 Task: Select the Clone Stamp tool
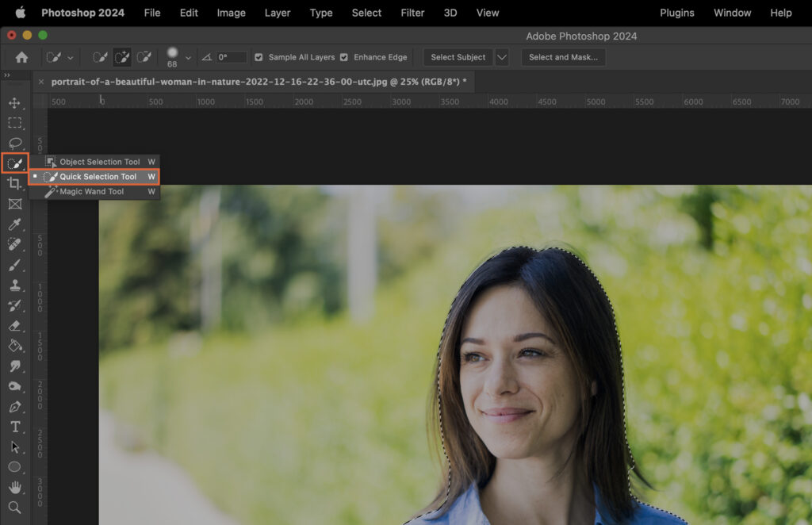[x=14, y=285]
